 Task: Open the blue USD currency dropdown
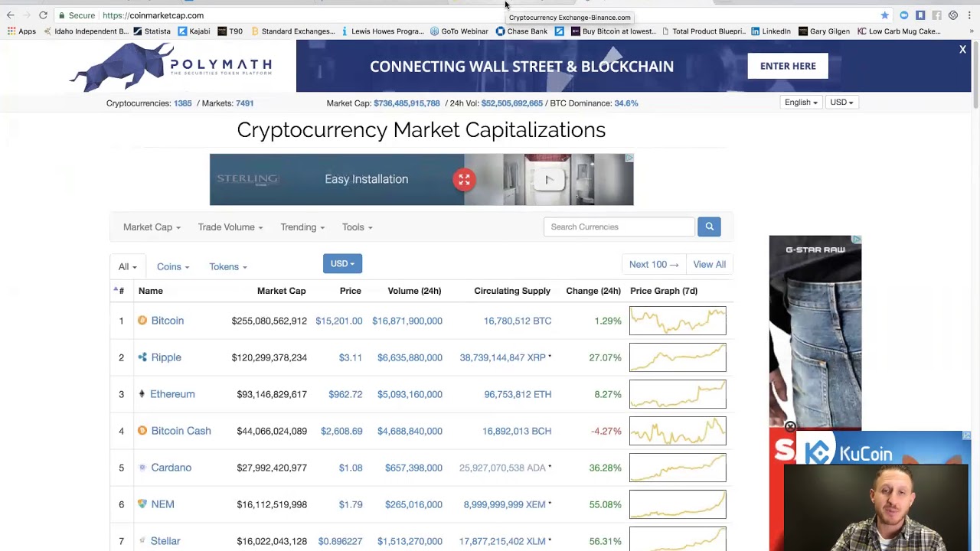(342, 264)
